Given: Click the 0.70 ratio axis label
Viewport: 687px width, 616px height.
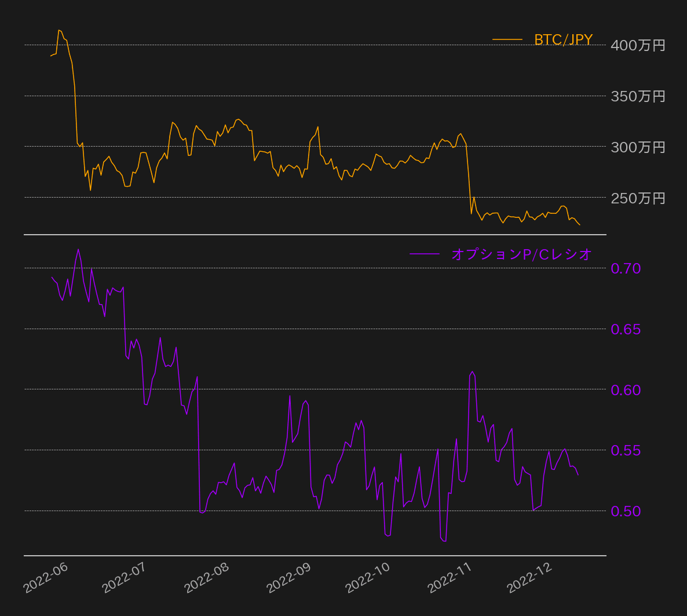Looking at the screenshot, I should 626,268.
